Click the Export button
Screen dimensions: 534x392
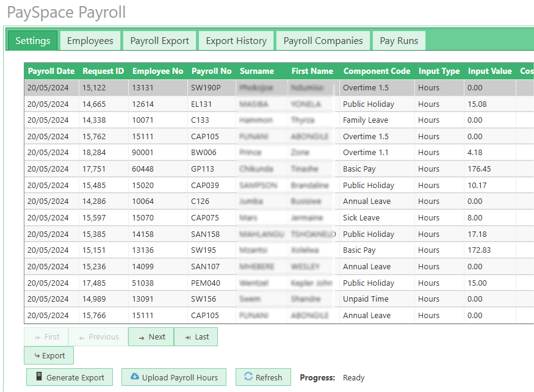click(x=49, y=355)
